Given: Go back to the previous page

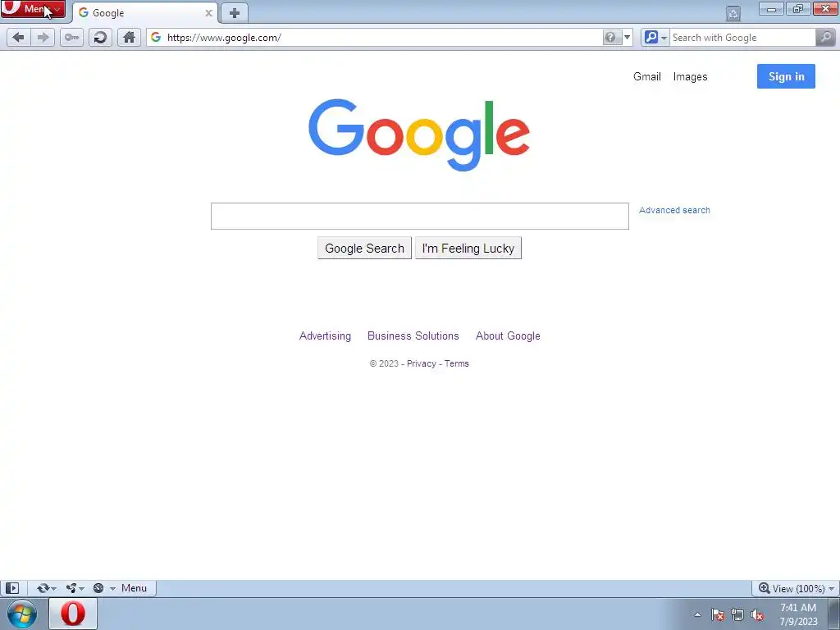Looking at the screenshot, I should 18,38.
